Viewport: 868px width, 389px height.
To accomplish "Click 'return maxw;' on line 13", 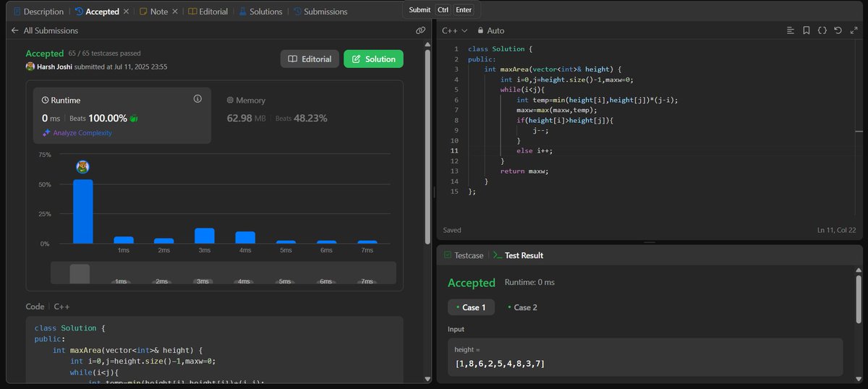I will click(x=524, y=171).
